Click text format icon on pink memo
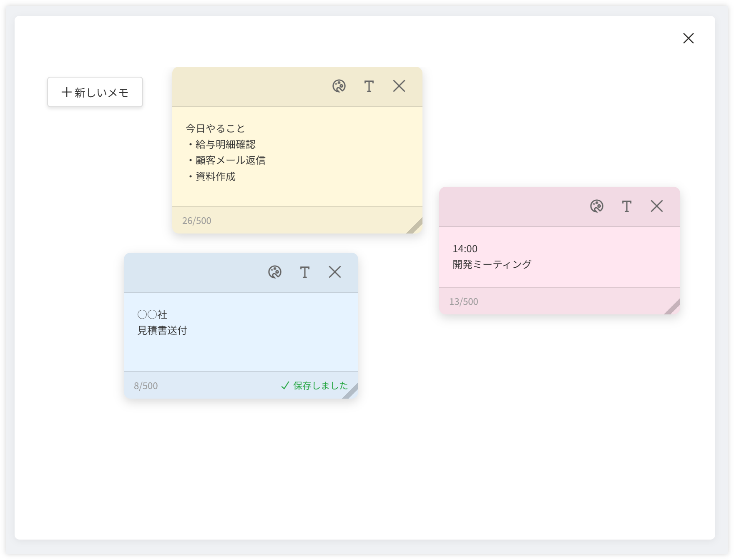 point(626,206)
